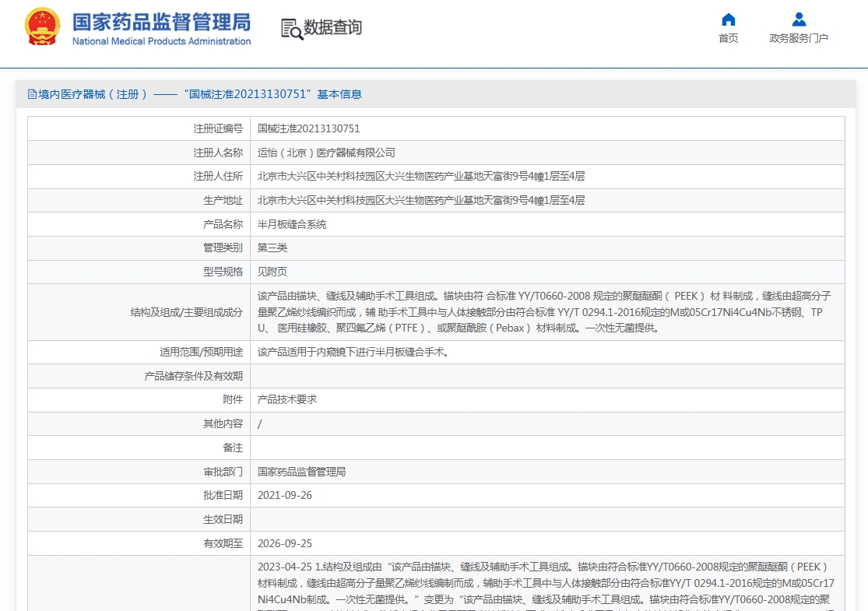This screenshot has height=611, width=868.
Task: Select approval date 2021-09-26
Action: click(x=285, y=495)
